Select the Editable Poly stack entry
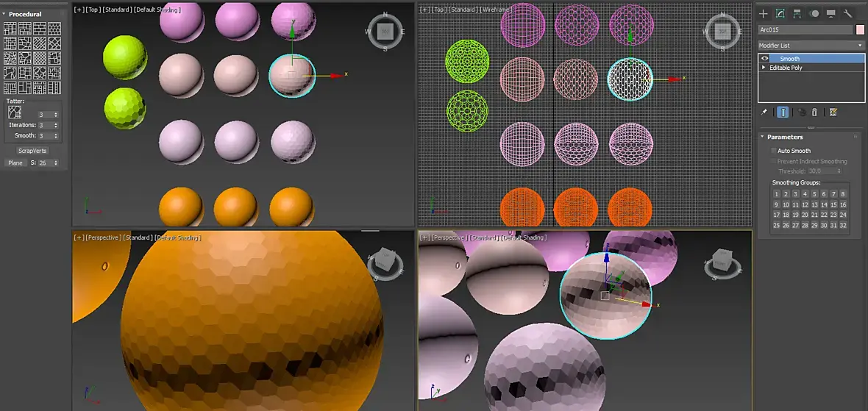The height and width of the screenshot is (411, 868). point(786,68)
